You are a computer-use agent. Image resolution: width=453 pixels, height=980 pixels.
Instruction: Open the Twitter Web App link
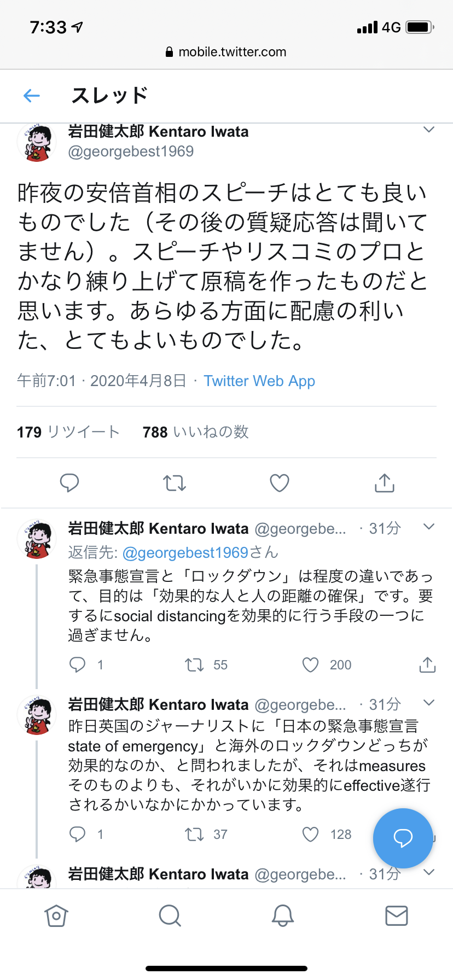pos(259,381)
